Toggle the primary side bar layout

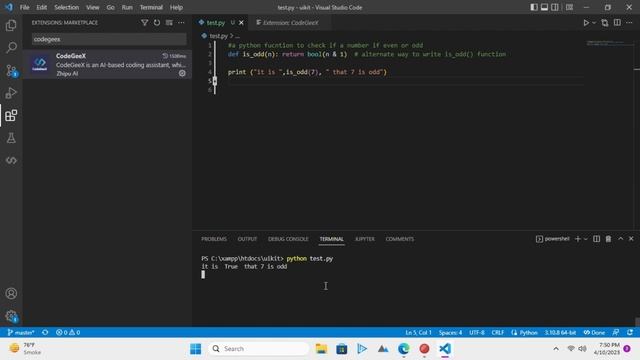(x=534, y=7)
